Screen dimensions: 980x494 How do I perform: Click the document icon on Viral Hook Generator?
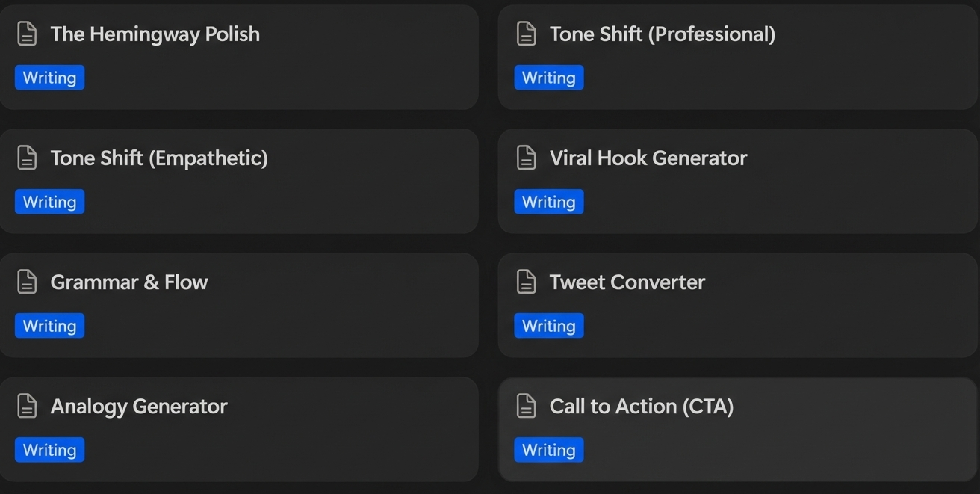tap(527, 158)
